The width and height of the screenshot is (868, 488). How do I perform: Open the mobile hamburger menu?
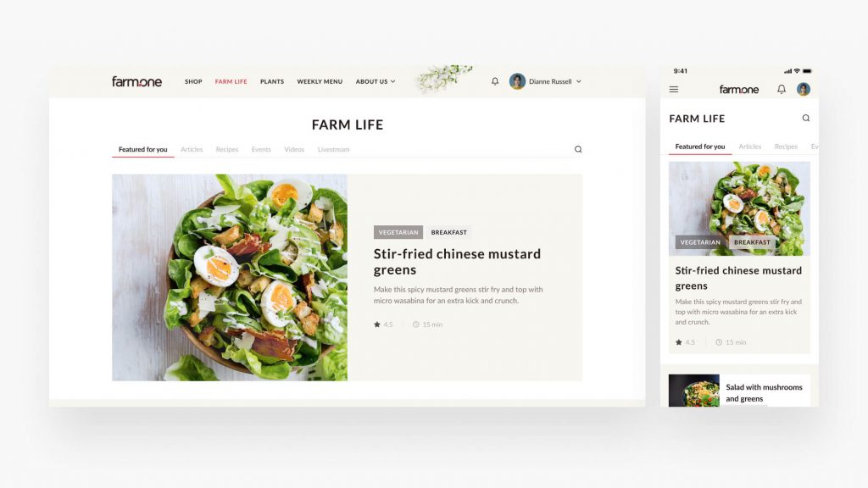tap(674, 89)
